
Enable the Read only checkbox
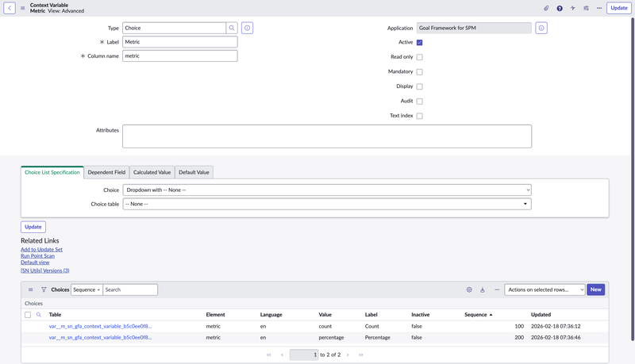(x=419, y=57)
